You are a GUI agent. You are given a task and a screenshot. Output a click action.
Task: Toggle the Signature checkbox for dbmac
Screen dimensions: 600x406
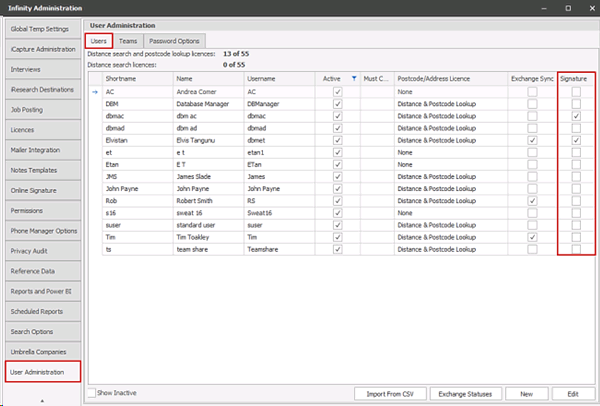[x=577, y=116]
